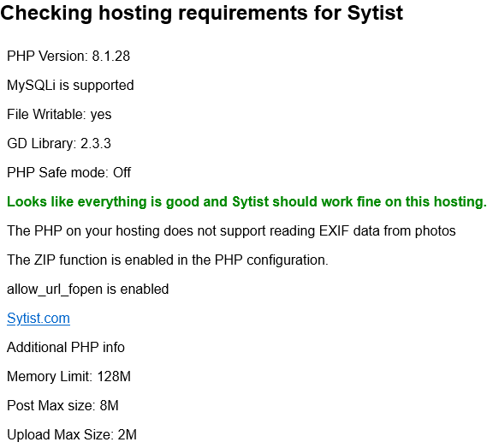Click the green everything is good message
Screen dimensions: 493x448
coord(246,201)
